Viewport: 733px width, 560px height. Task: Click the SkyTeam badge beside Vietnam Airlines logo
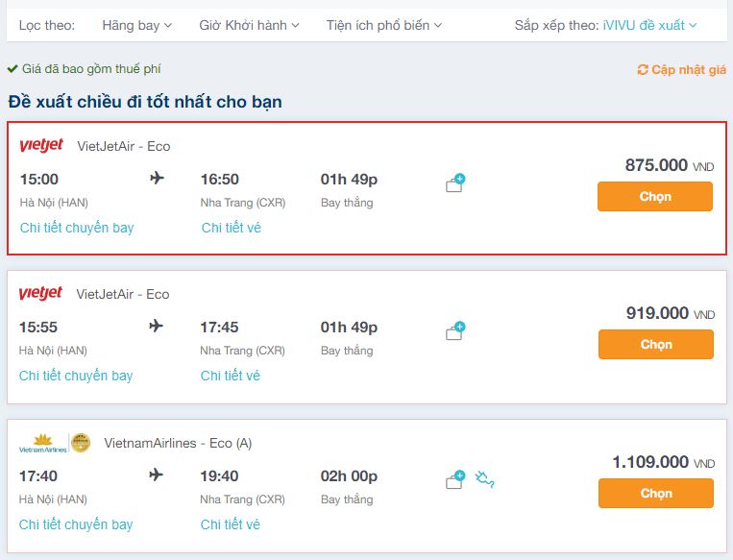(x=81, y=443)
